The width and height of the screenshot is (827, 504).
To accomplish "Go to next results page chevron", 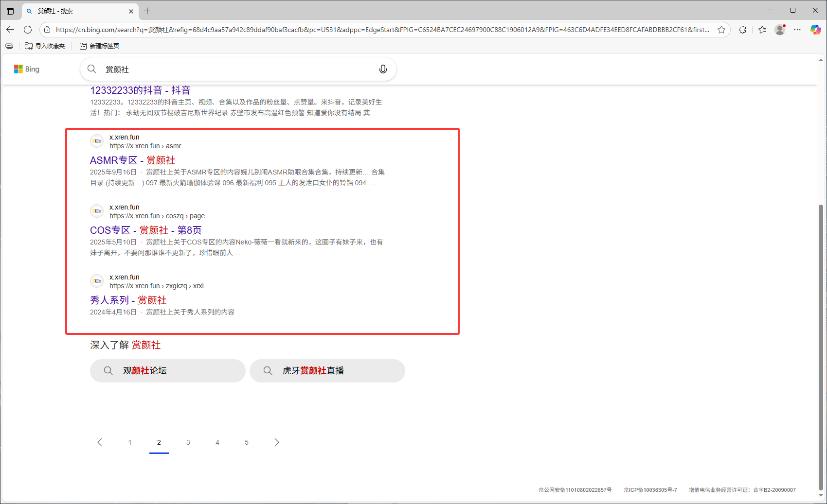I will point(276,442).
